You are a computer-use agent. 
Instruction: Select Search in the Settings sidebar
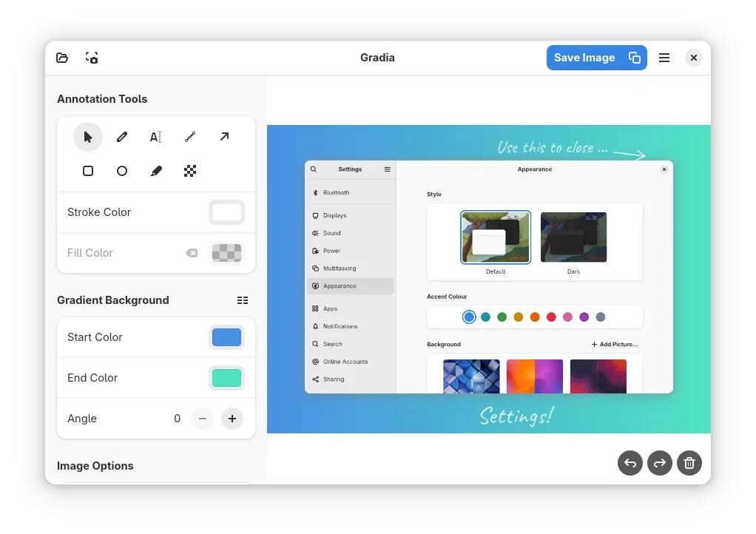coord(351,344)
